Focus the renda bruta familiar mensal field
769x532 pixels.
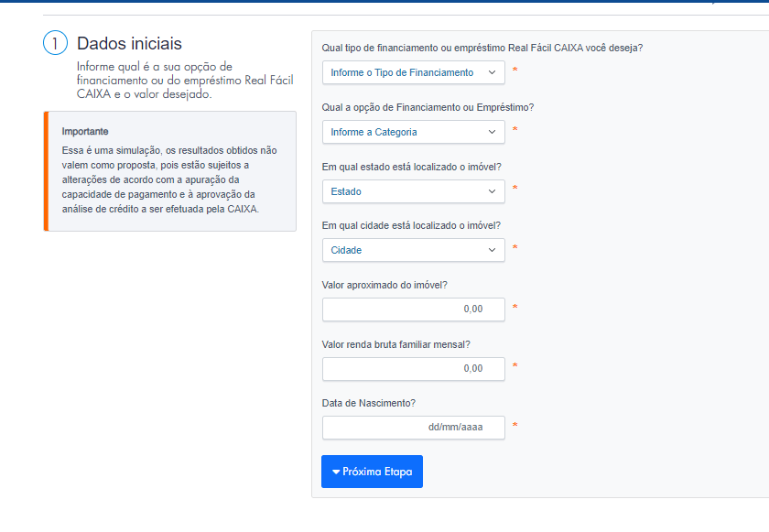pos(414,369)
